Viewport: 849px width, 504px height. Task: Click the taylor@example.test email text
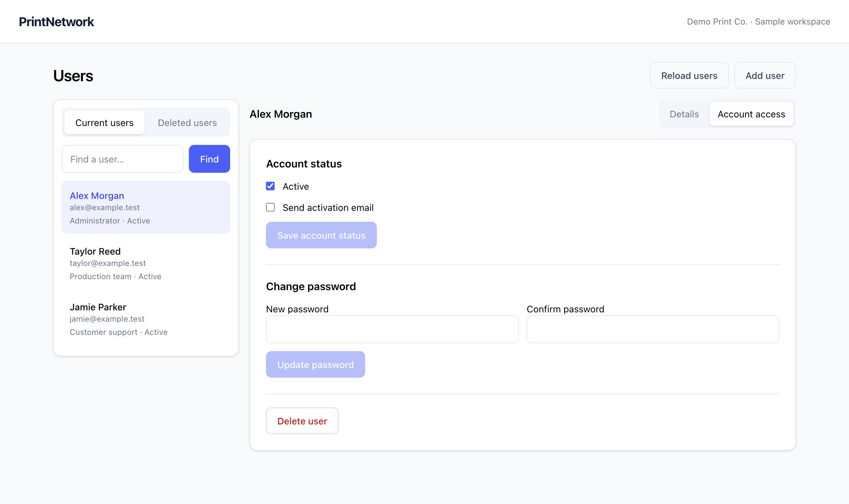[108, 263]
